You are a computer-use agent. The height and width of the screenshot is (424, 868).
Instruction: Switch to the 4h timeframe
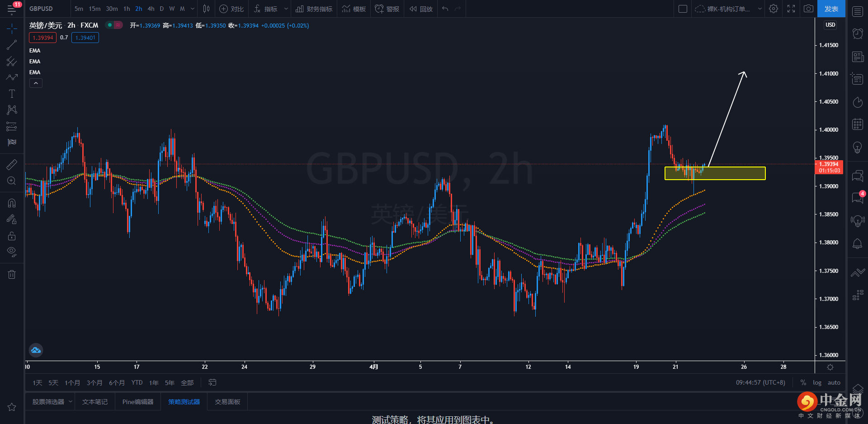pyautogui.click(x=151, y=9)
